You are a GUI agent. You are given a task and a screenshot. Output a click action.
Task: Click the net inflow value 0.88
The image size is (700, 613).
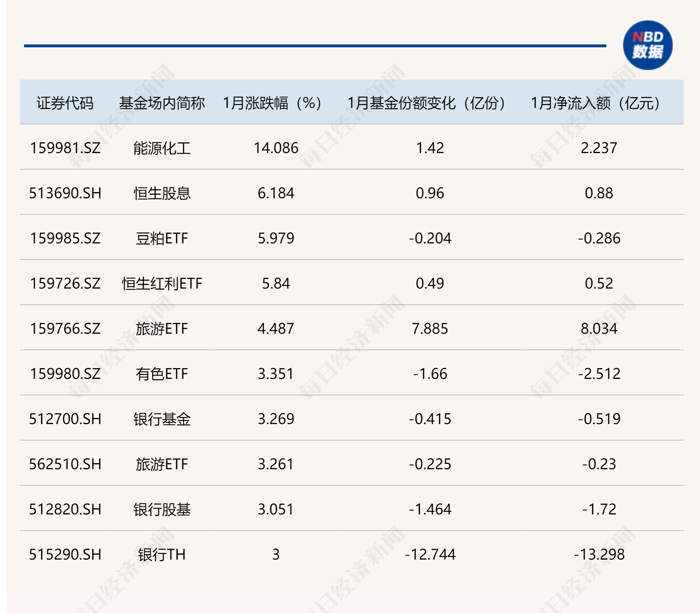click(599, 193)
